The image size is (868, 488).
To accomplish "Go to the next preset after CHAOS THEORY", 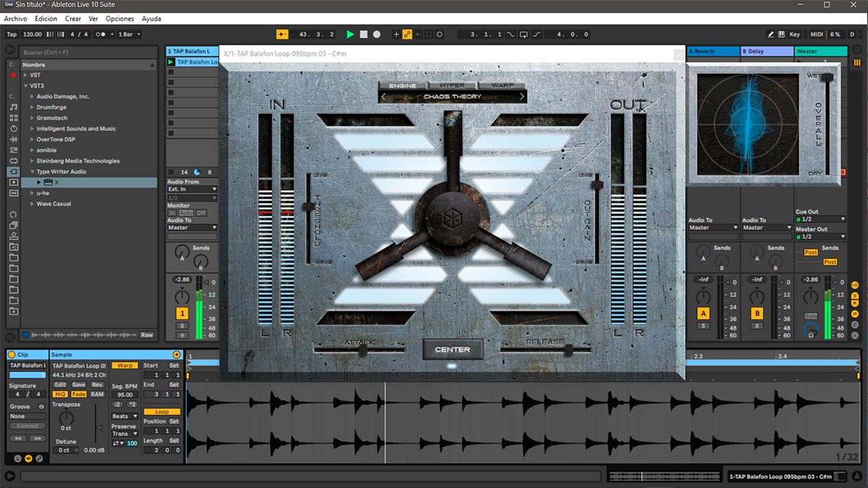I will pyautogui.click(x=522, y=96).
